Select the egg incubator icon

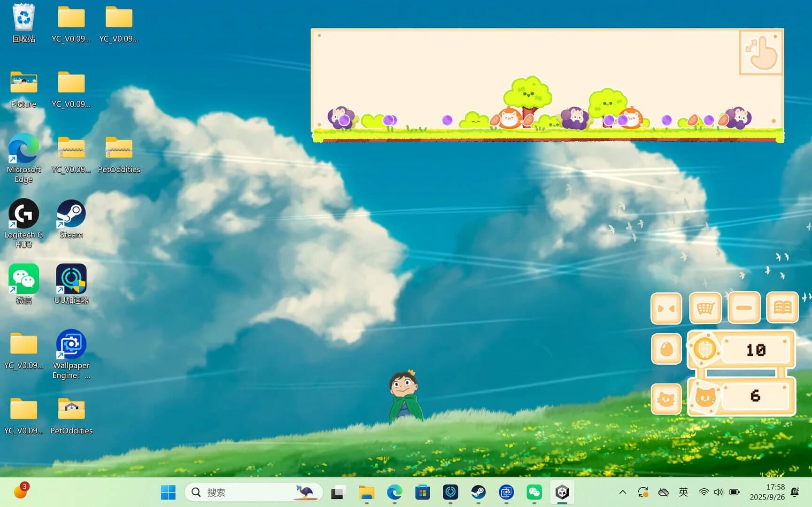pos(666,349)
